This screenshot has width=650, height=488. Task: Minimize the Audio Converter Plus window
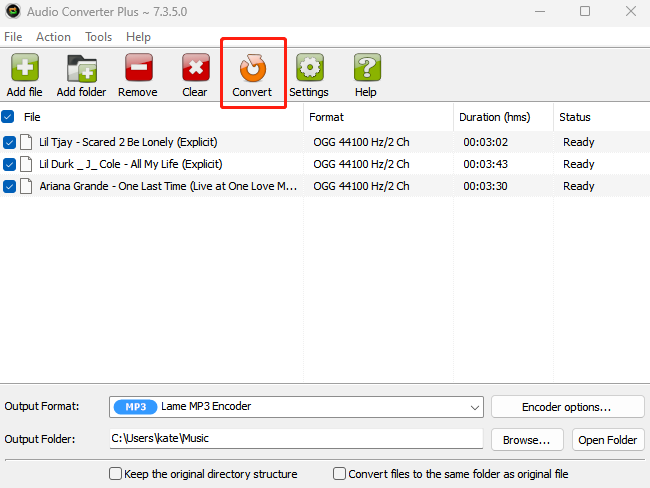(540, 11)
